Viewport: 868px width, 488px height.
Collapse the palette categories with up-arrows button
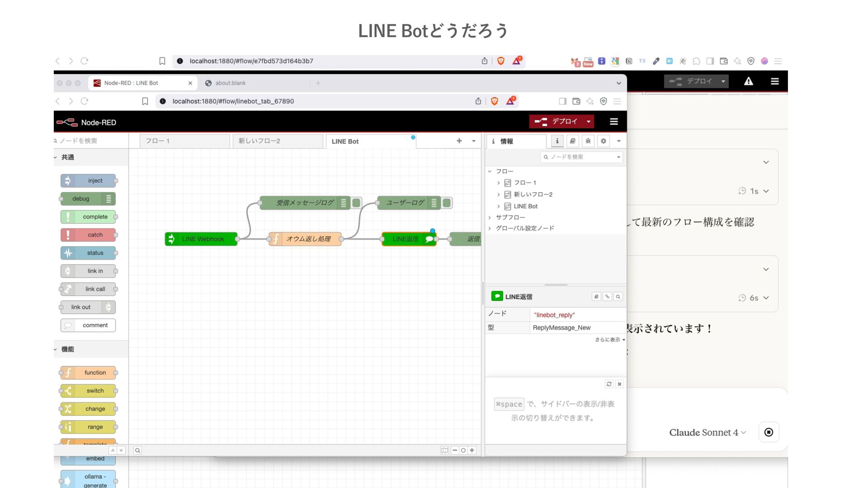[113, 450]
